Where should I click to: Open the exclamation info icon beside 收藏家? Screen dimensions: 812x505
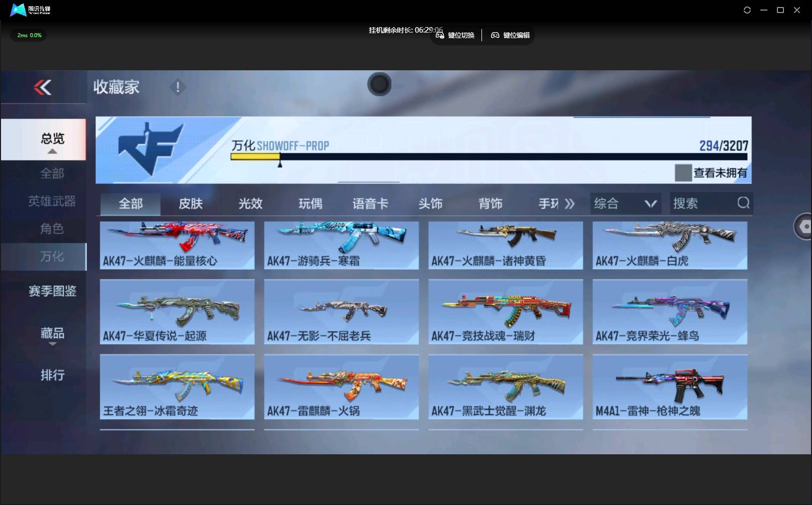pos(178,87)
